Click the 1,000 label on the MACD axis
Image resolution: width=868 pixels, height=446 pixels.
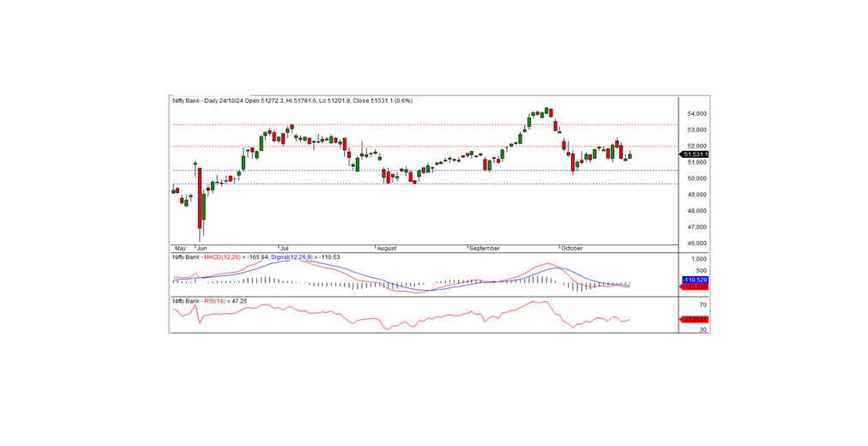coord(699,259)
